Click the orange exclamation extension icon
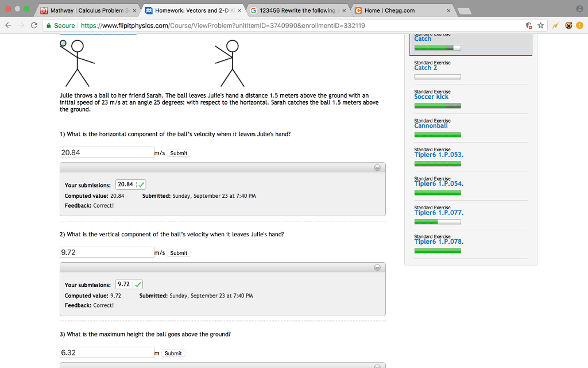Viewport: 588px width, 368px height. coord(579,26)
